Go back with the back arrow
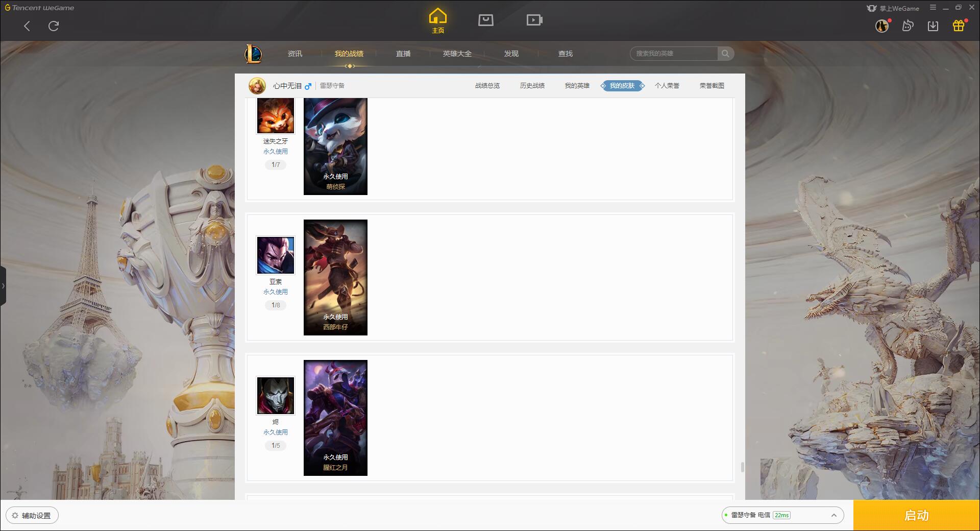This screenshot has height=531, width=980. pyautogui.click(x=27, y=26)
